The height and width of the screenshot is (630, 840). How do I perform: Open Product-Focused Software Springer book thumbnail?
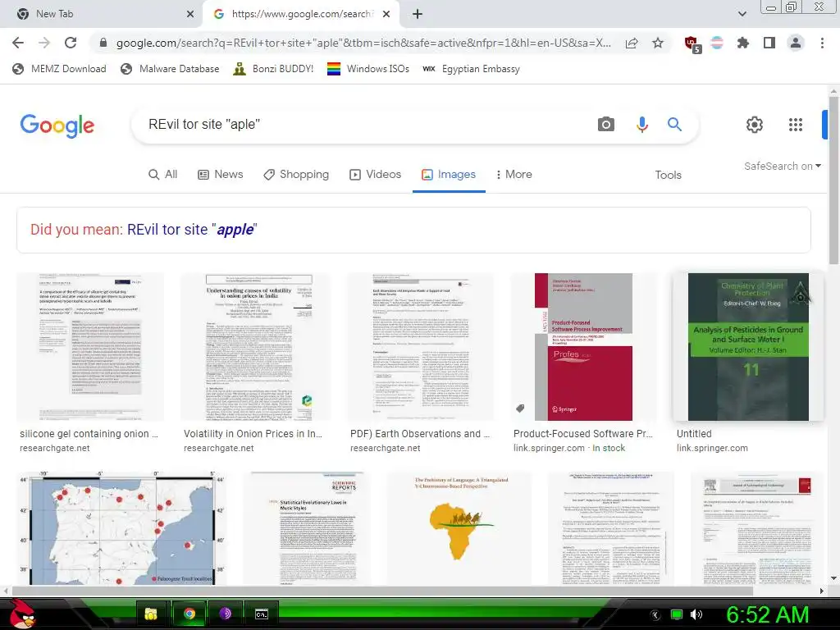[584, 347]
